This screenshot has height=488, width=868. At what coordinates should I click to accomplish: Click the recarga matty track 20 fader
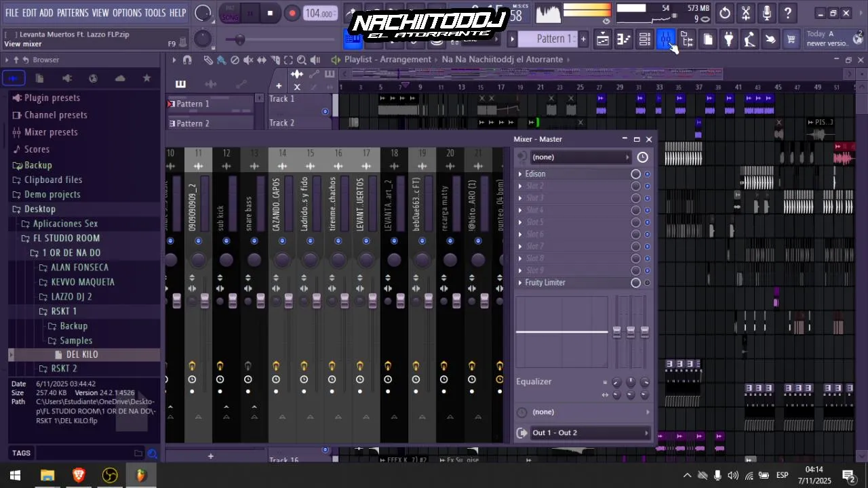point(456,301)
